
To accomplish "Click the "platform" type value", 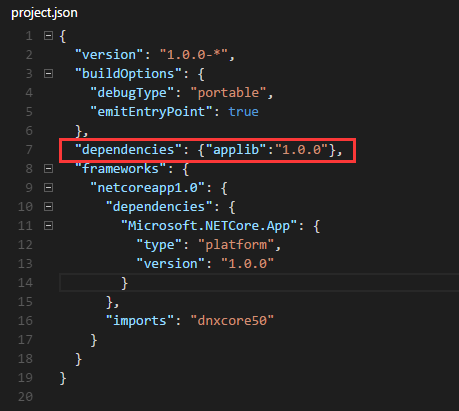I will pos(236,245).
